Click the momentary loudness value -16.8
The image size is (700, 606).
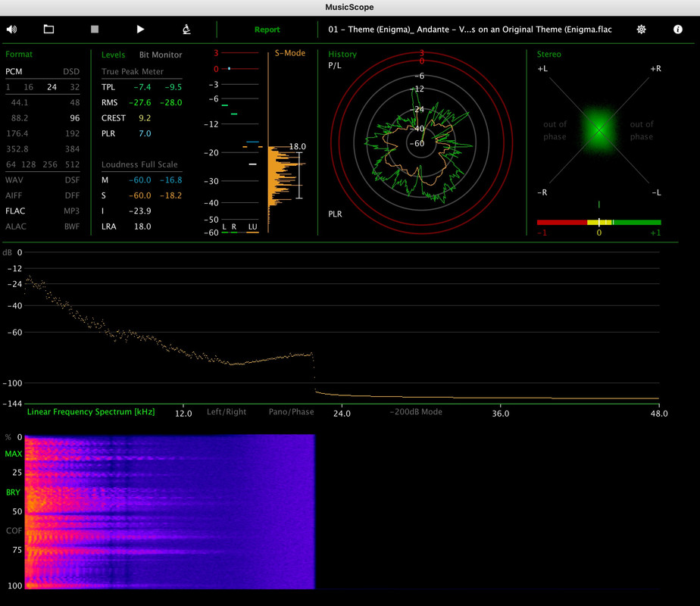(x=171, y=180)
